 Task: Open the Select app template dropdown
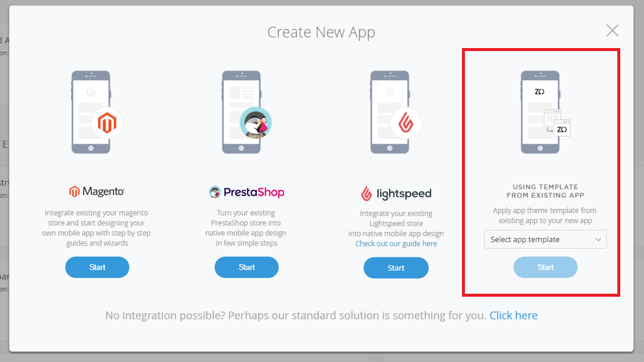tap(546, 240)
